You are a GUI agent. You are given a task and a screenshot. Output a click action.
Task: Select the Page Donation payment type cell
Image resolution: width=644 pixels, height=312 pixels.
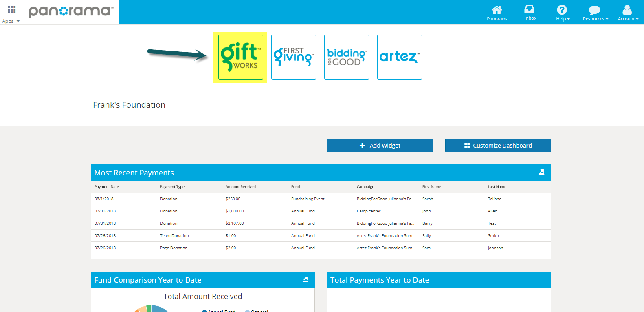[x=174, y=248]
